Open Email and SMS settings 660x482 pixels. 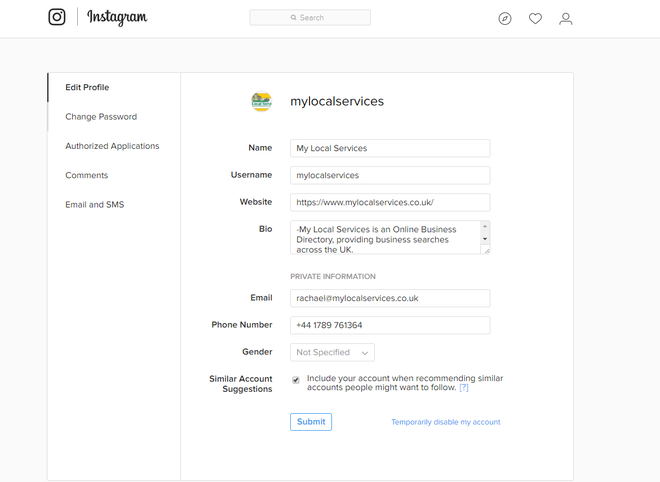point(94,205)
